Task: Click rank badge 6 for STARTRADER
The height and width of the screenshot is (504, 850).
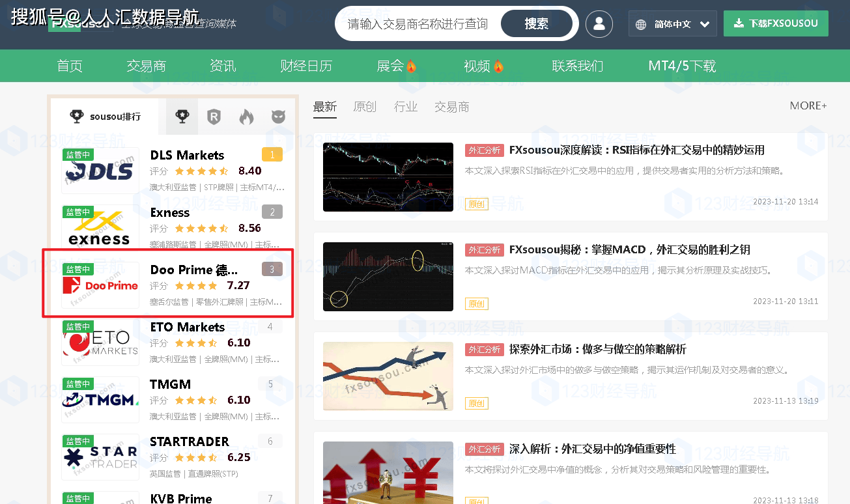Action: tap(270, 441)
